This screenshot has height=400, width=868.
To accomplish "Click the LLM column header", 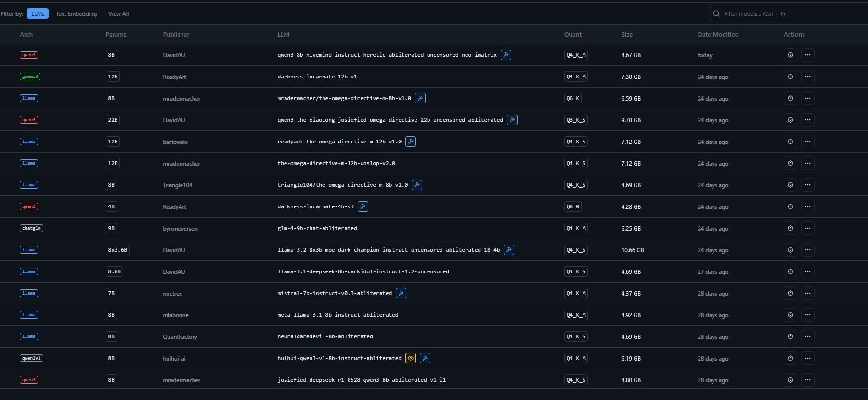I will (x=284, y=34).
